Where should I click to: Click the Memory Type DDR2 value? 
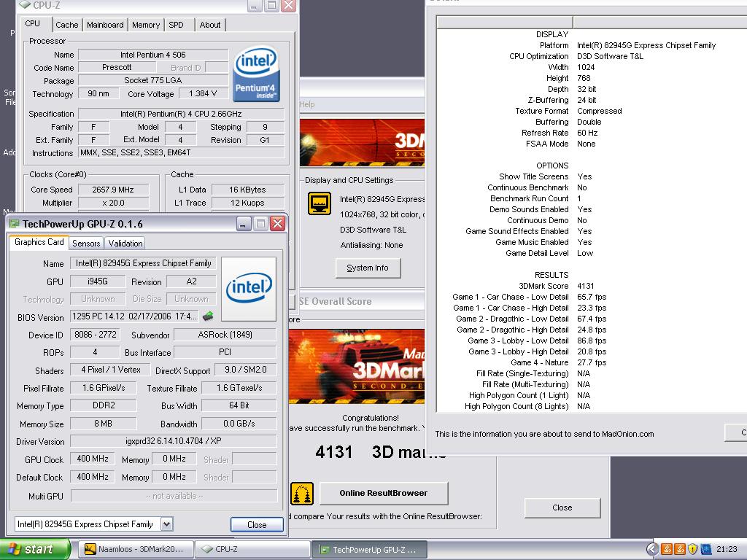point(104,405)
